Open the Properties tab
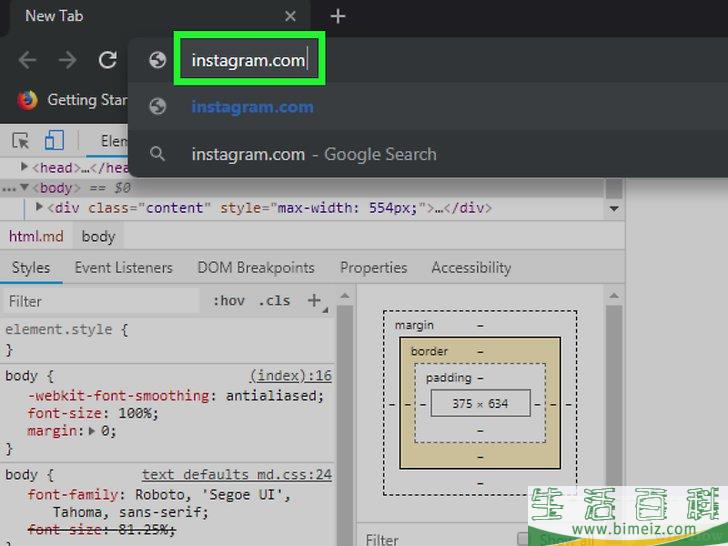 click(373, 267)
